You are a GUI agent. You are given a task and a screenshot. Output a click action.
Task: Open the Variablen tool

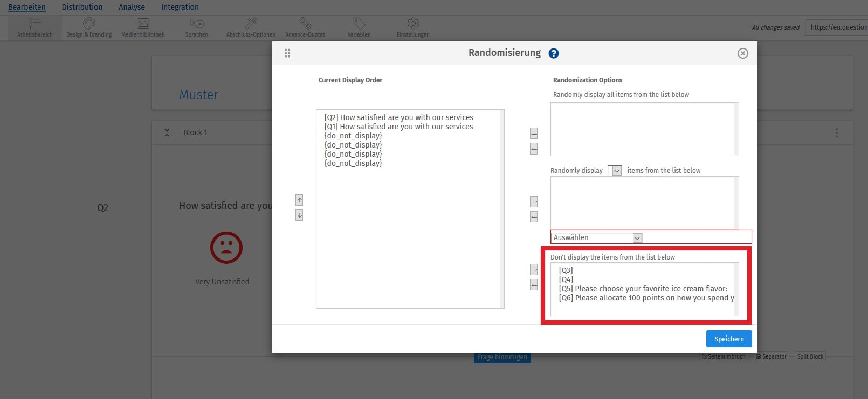coord(359,27)
